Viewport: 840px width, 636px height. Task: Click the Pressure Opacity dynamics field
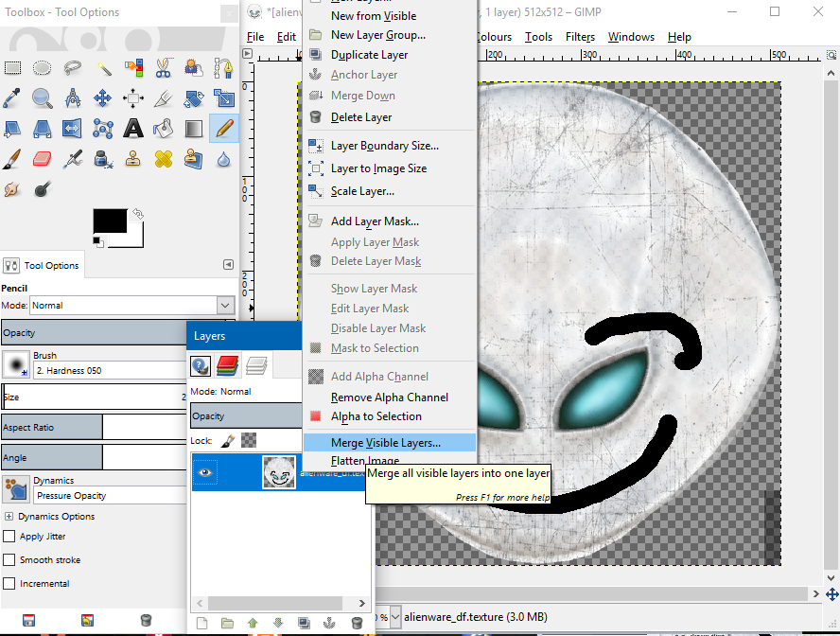tap(110, 496)
